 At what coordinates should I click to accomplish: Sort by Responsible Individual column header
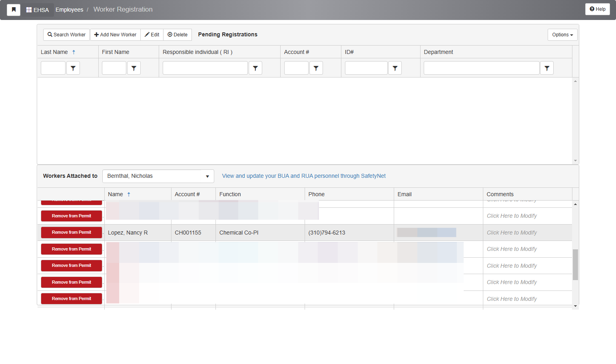click(x=197, y=52)
